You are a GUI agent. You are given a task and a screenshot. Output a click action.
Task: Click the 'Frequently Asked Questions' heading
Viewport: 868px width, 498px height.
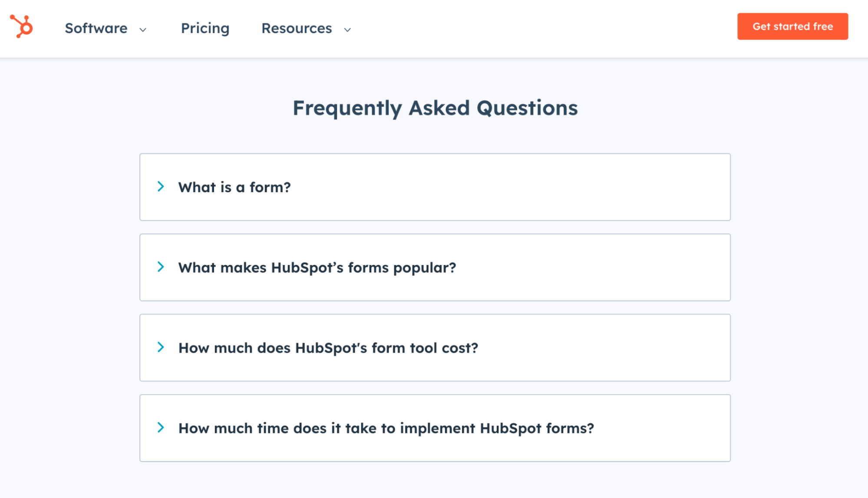pos(435,108)
